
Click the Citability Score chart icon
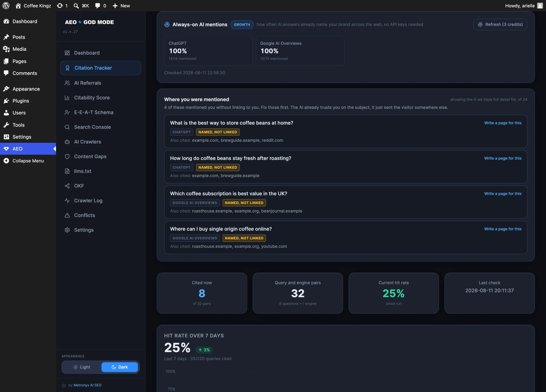tap(67, 97)
